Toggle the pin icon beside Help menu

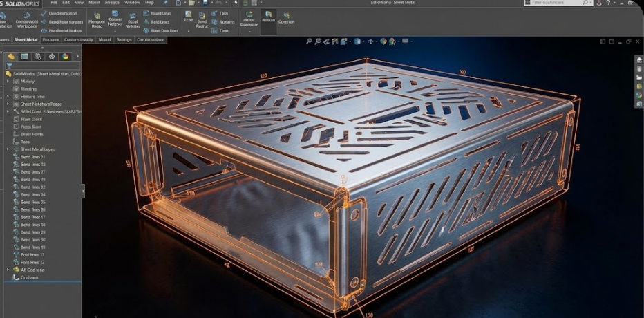click(x=165, y=3)
